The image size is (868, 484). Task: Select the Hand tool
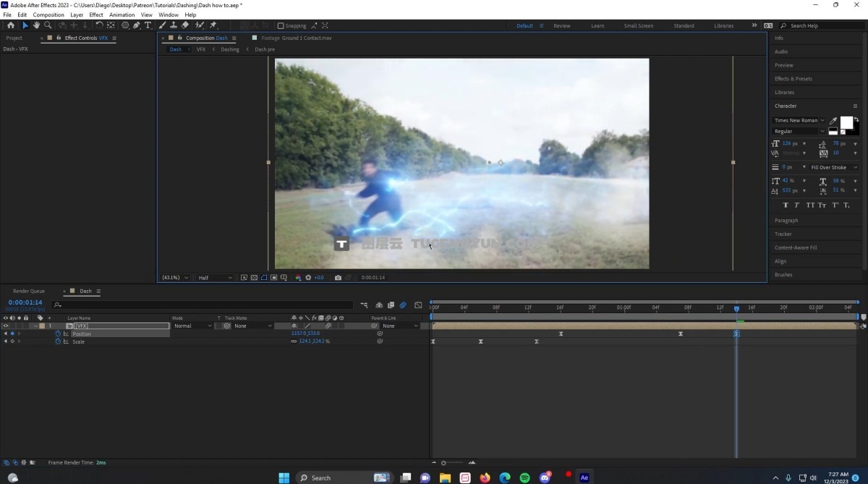pyautogui.click(x=36, y=25)
